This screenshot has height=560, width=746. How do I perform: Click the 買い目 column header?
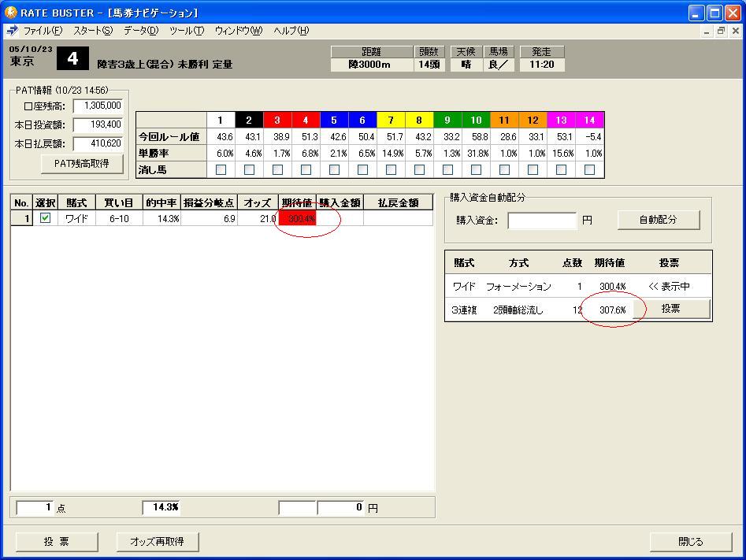point(119,202)
